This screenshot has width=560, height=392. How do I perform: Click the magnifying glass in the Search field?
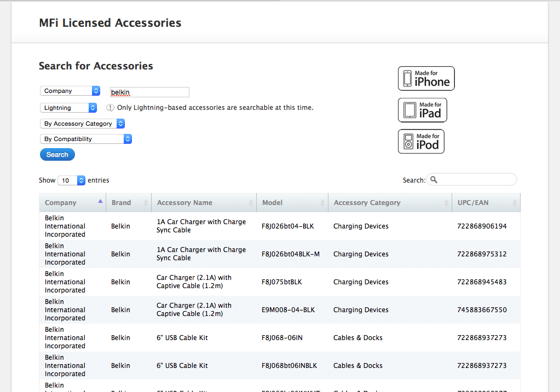coord(433,179)
